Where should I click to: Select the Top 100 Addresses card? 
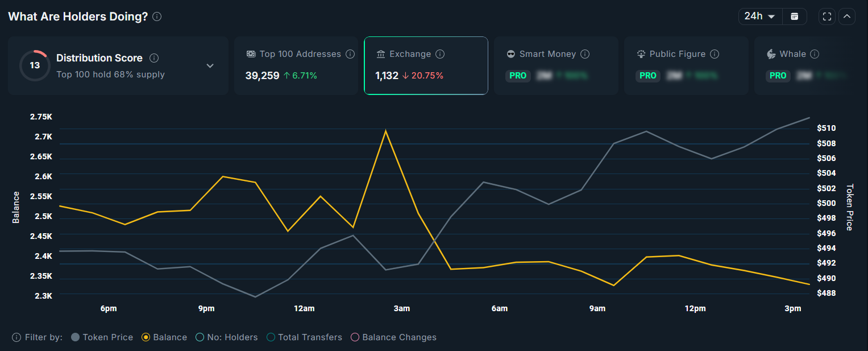[x=296, y=65]
